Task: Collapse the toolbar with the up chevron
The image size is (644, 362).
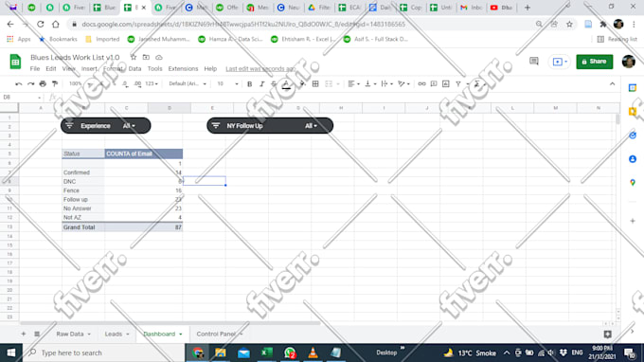Action: click(x=613, y=83)
